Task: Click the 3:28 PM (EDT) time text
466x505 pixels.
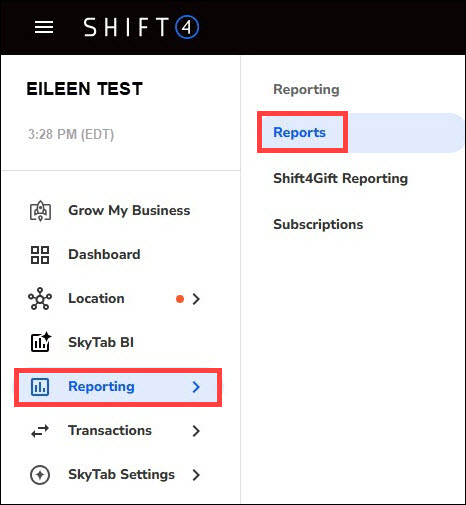Action: pos(71,134)
